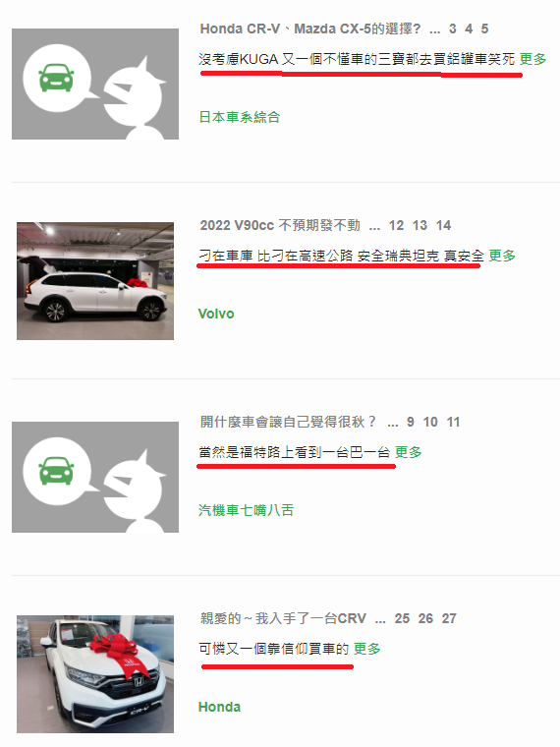The image size is (560, 747).
Task: Jump to page 27 of the CRV thread
Action: coord(449,618)
